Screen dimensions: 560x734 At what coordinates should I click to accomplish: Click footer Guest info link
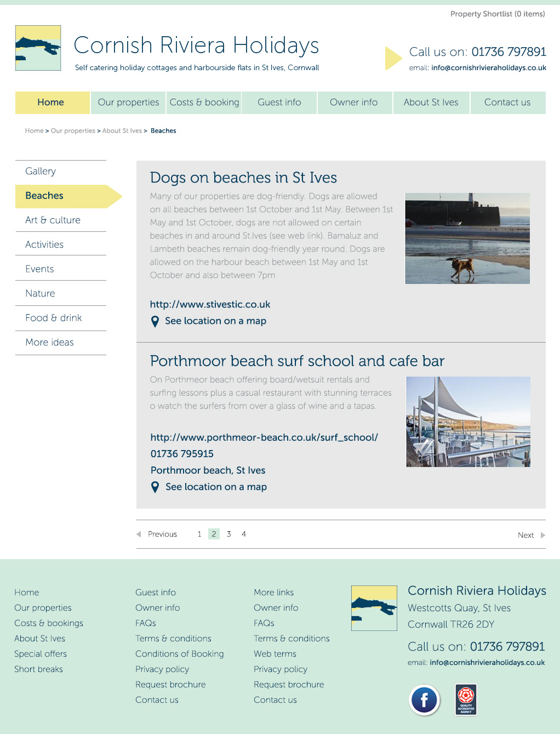(156, 593)
